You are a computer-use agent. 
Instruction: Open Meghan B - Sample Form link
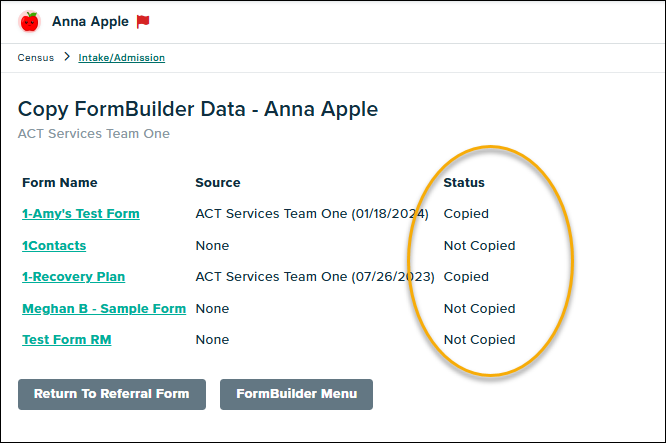pos(104,309)
